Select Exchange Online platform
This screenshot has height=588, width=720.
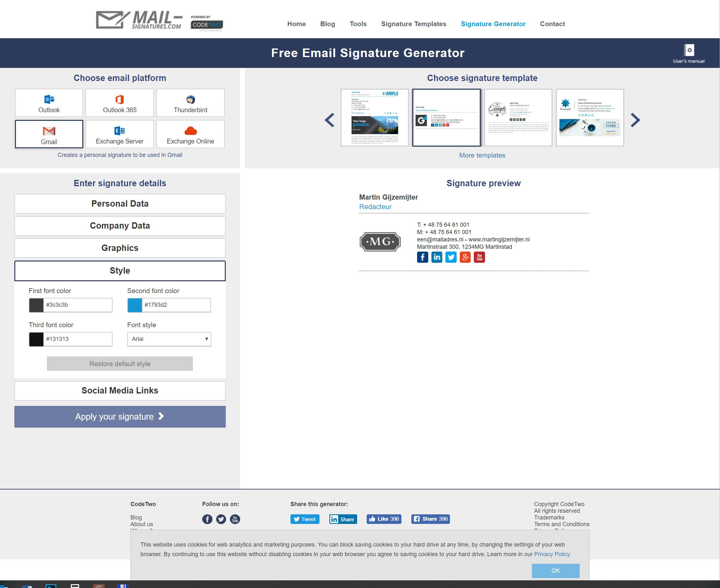click(x=190, y=134)
